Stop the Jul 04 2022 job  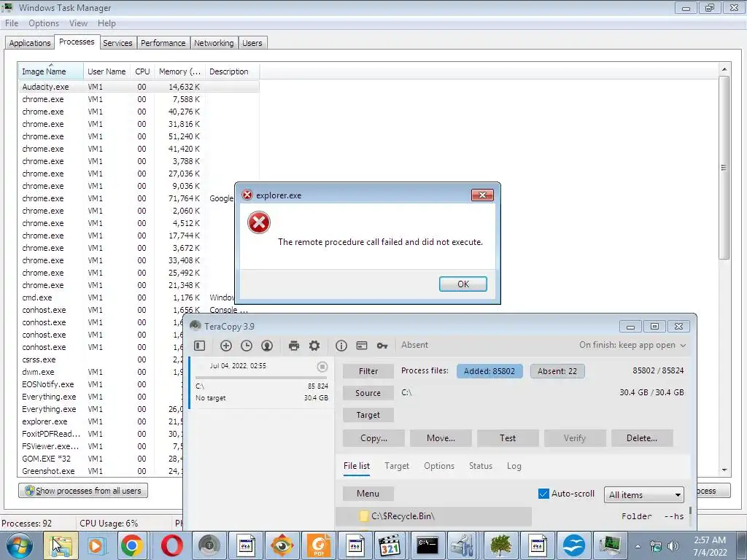tap(322, 367)
